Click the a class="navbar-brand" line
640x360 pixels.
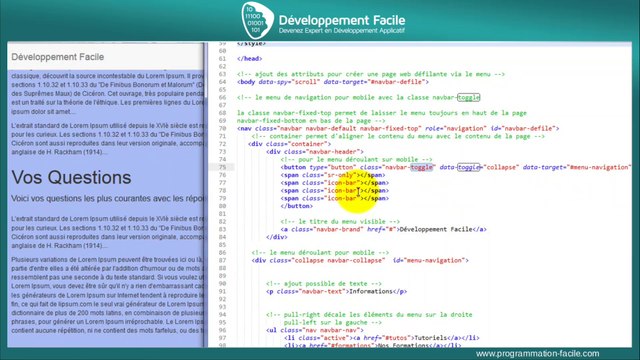(383, 229)
